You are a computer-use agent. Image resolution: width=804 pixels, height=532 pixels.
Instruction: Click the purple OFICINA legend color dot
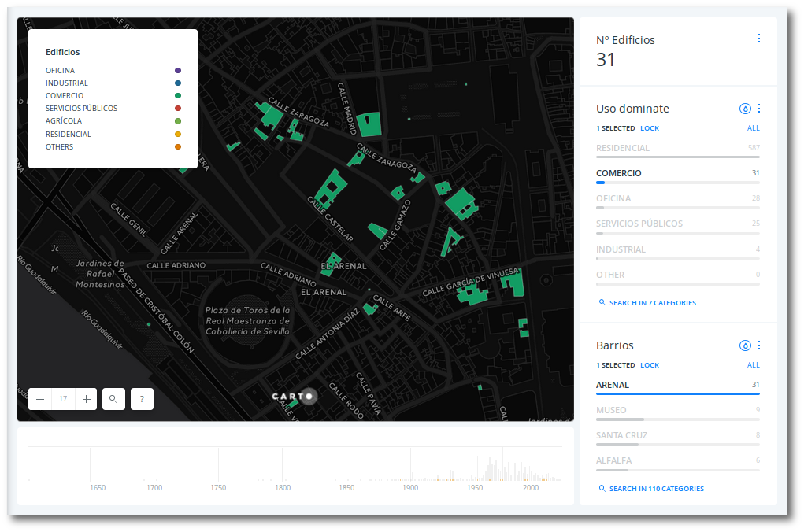point(178,71)
